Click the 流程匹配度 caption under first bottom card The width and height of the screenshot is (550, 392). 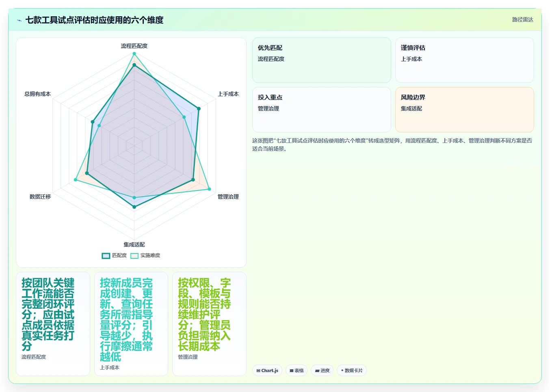[x=34, y=357]
